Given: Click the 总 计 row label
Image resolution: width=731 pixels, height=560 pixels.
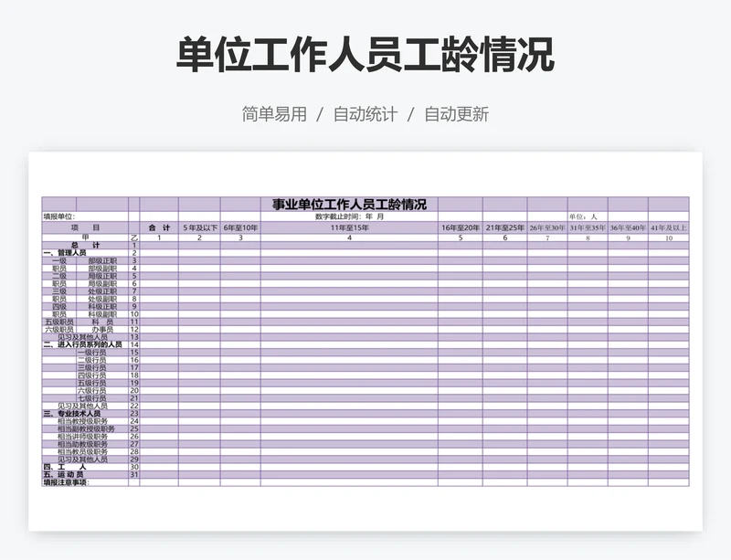Looking at the screenshot, I should click(x=85, y=245).
